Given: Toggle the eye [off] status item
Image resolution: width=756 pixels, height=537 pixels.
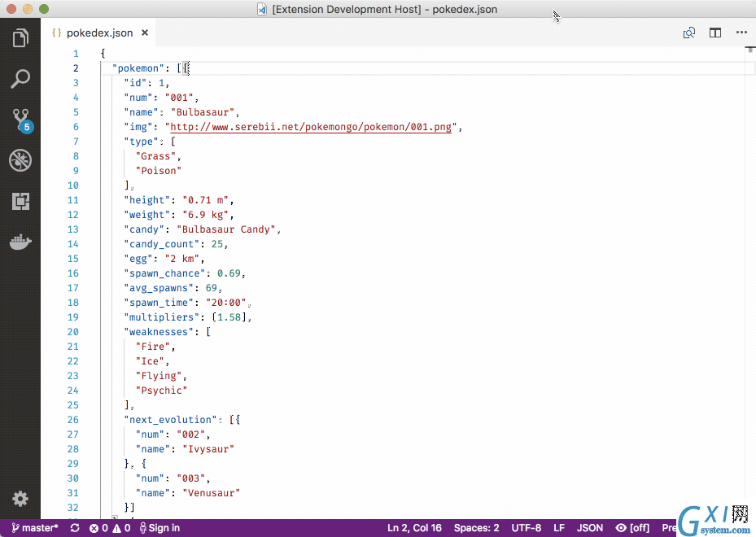Looking at the screenshot, I should pyautogui.click(x=632, y=528).
